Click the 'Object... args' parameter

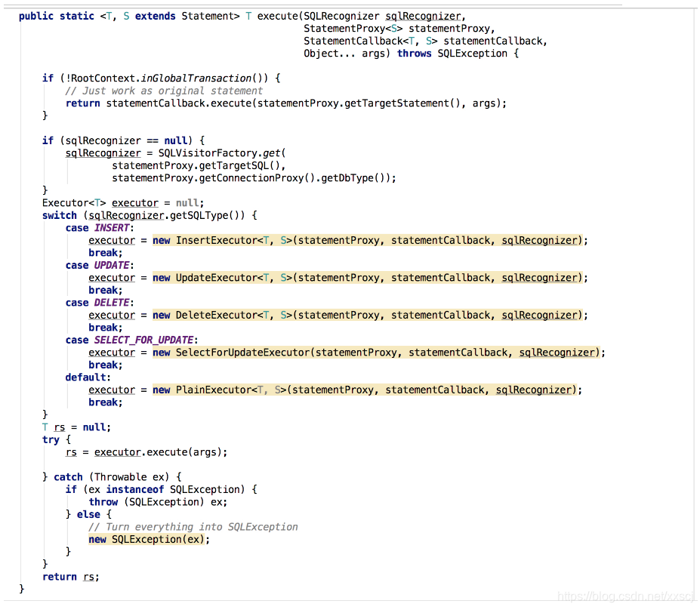[x=344, y=54]
